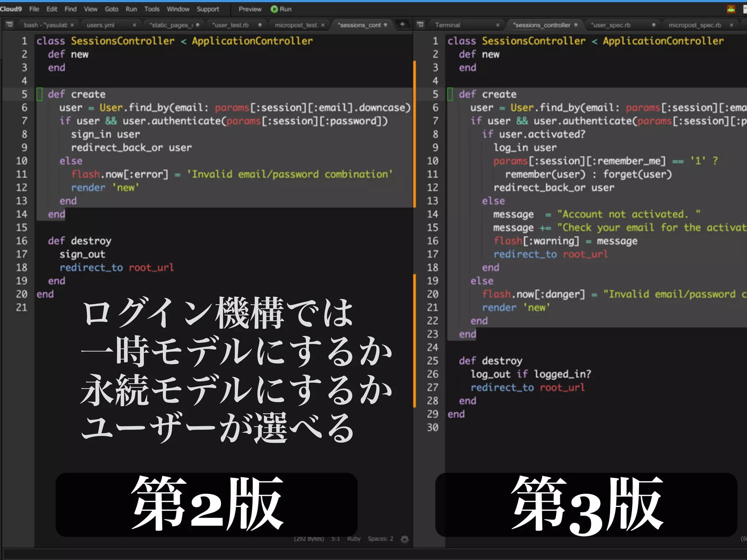Open the Goto menu

(111, 9)
